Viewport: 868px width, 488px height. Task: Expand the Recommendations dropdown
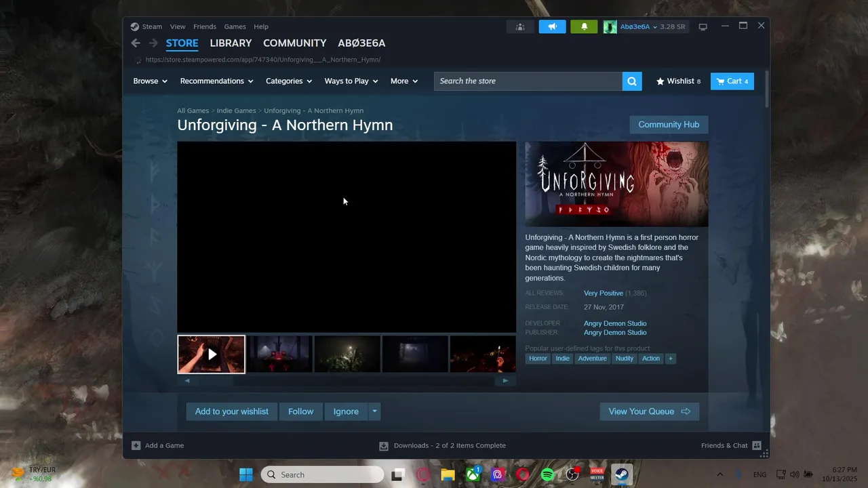[216, 81]
